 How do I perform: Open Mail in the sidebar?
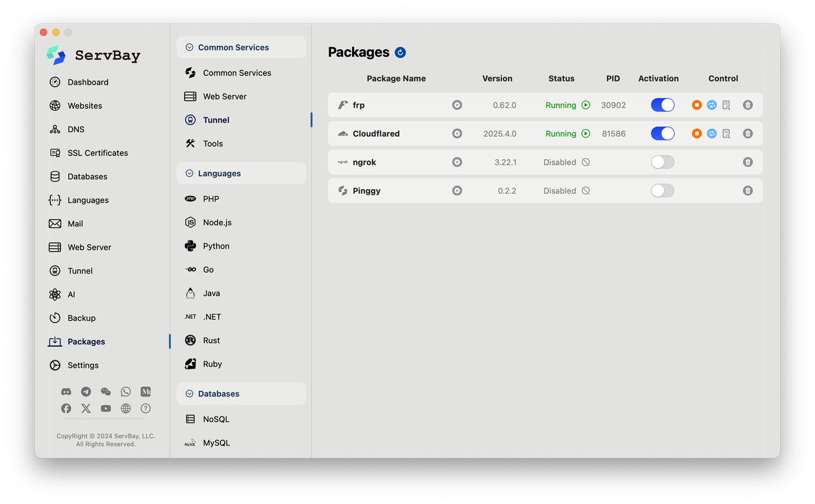(75, 223)
